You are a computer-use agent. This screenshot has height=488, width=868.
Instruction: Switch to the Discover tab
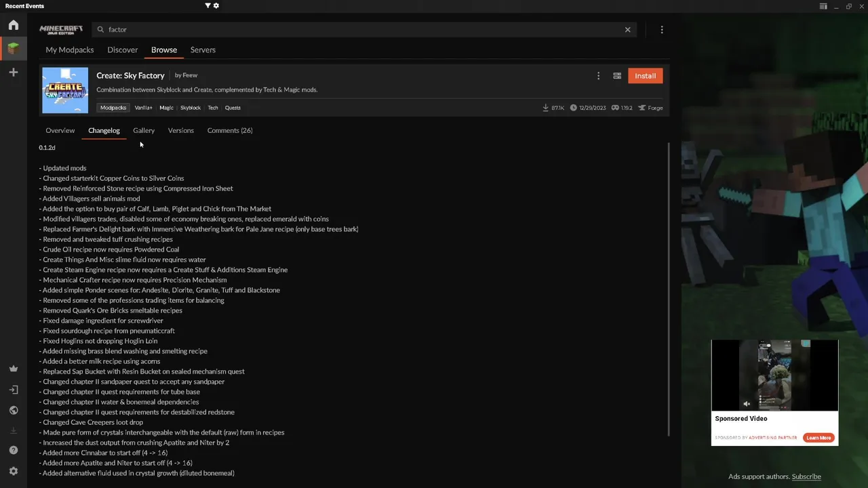[123, 49]
